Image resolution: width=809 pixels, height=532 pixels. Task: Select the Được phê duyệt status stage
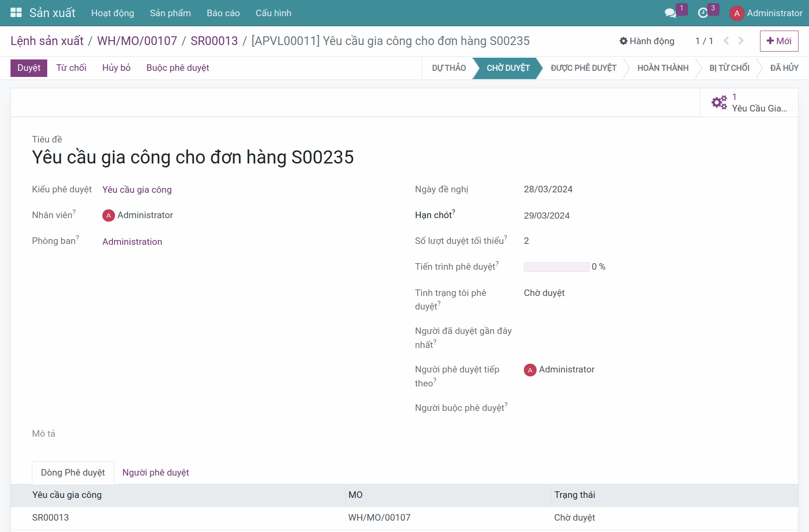583,68
